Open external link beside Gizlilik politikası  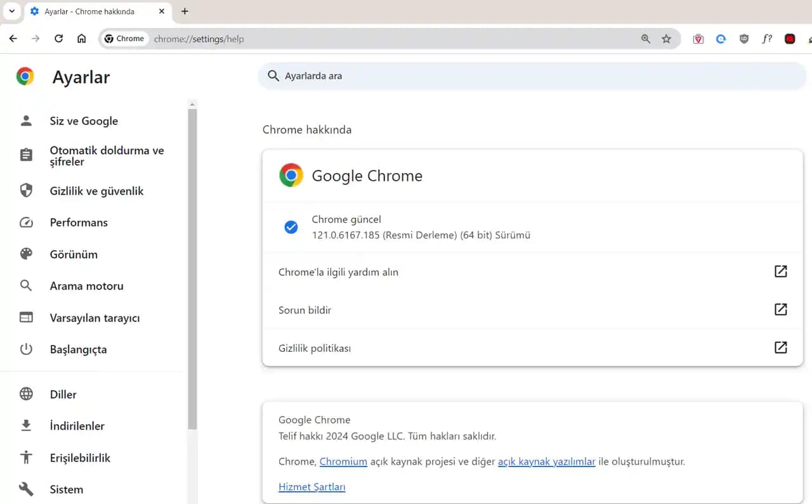point(780,347)
